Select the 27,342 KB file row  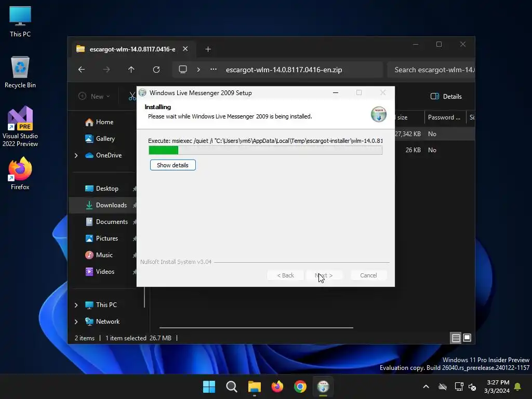pyautogui.click(x=435, y=134)
